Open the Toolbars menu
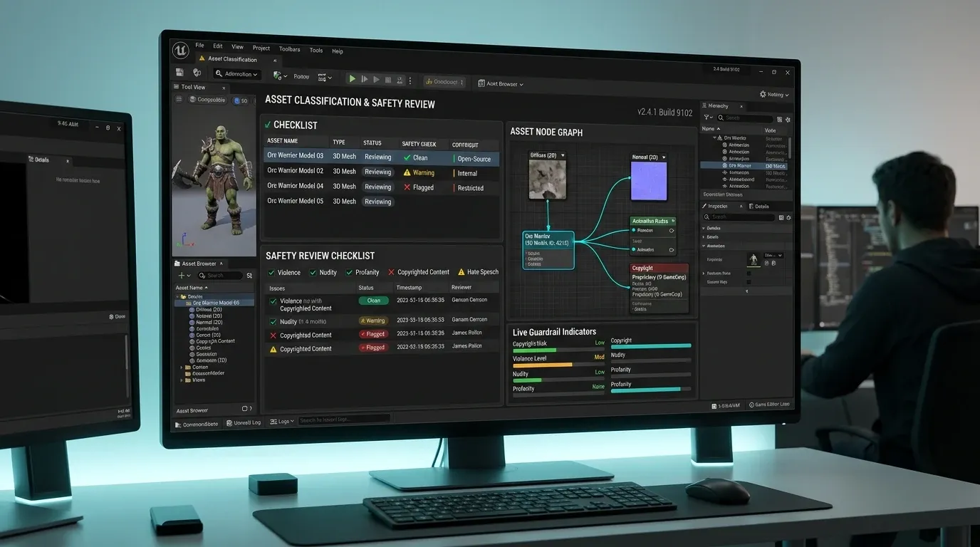 coord(289,49)
